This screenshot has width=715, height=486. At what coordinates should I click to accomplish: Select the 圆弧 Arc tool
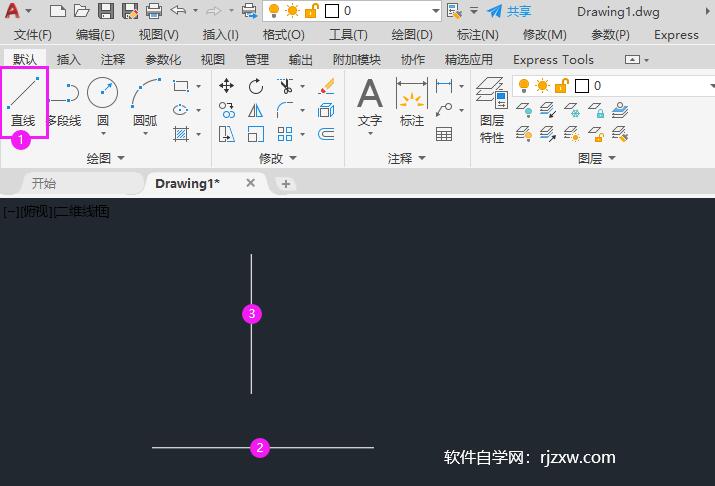pyautogui.click(x=145, y=101)
